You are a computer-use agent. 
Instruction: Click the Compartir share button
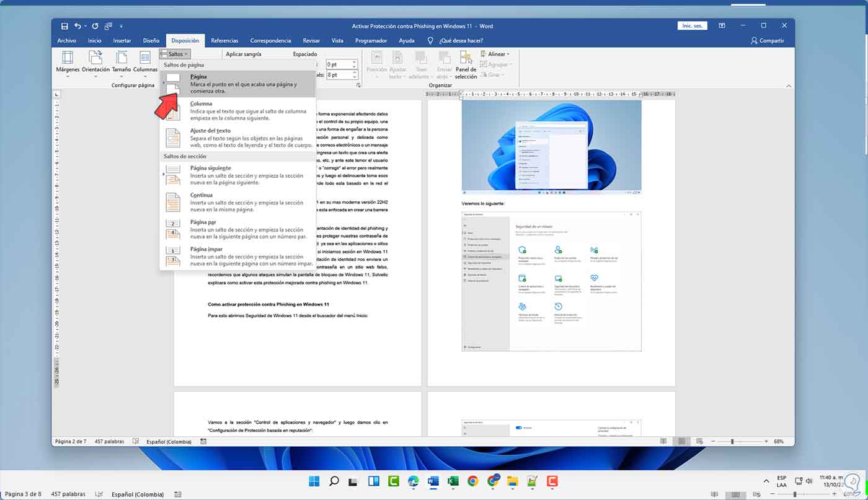pyautogui.click(x=768, y=41)
